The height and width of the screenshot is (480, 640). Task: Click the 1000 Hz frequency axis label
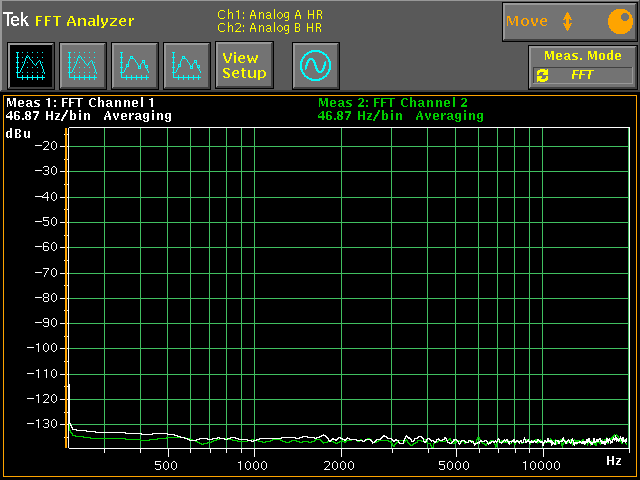[x=254, y=466]
